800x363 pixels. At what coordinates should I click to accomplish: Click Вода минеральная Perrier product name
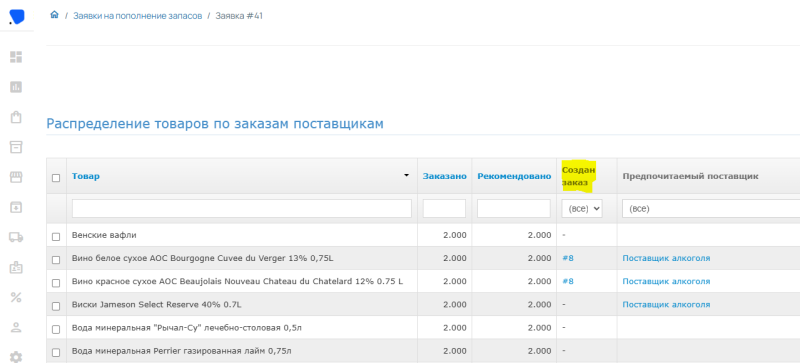click(182, 351)
